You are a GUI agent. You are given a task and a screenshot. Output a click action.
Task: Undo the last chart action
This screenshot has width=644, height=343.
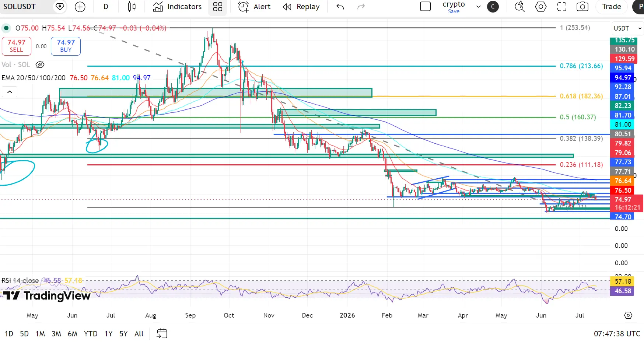click(340, 7)
